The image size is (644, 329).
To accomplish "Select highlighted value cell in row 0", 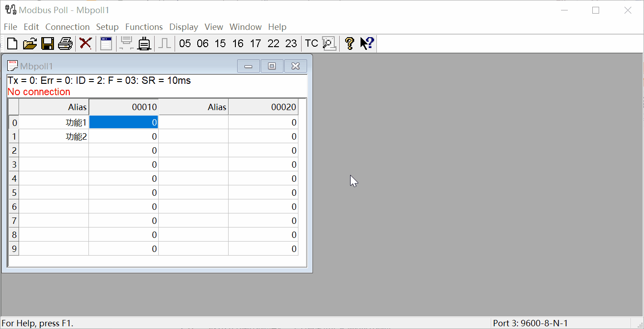I will point(124,122).
